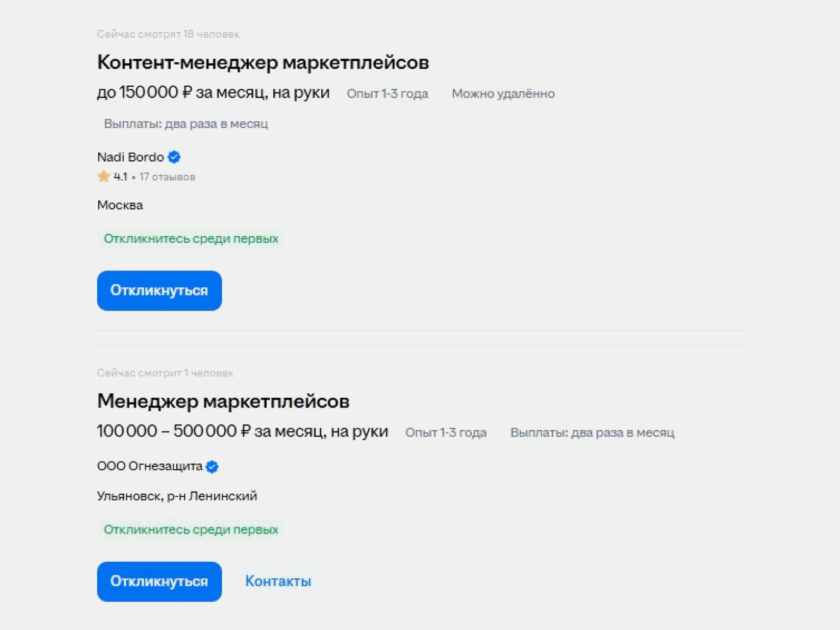Click the Москва location text
Screen dimensions: 840x630
tap(120, 205)
